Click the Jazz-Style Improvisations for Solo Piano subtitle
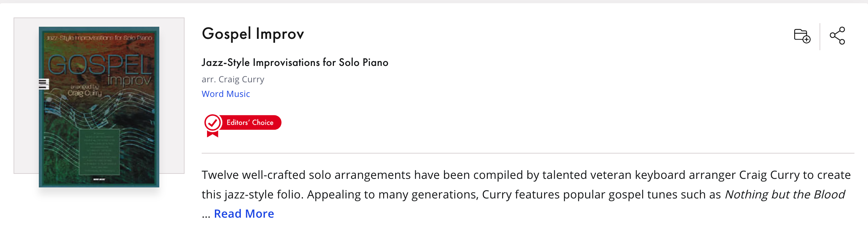The height and width of the screenshot is (238, 868). 295,63
